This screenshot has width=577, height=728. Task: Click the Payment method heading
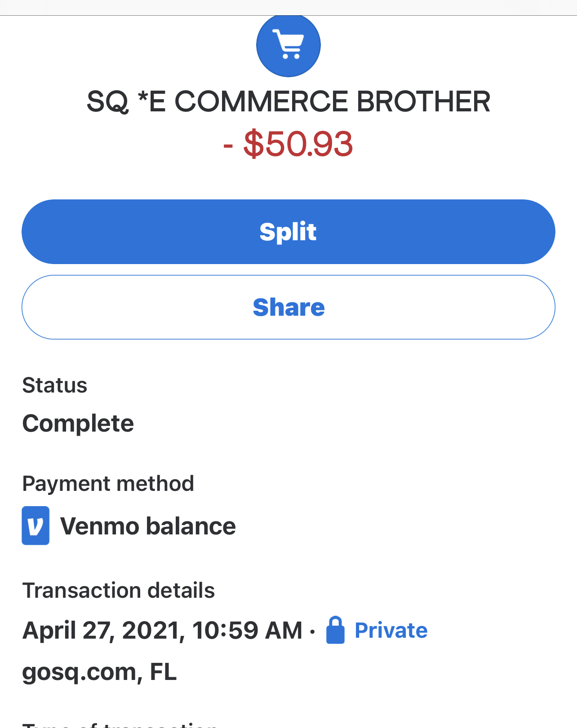tap(108, 484)
